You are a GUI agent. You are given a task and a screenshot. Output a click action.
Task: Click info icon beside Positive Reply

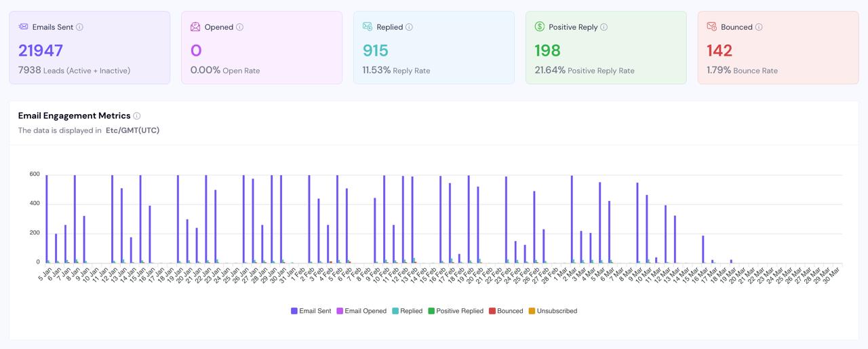coord(604,27)
